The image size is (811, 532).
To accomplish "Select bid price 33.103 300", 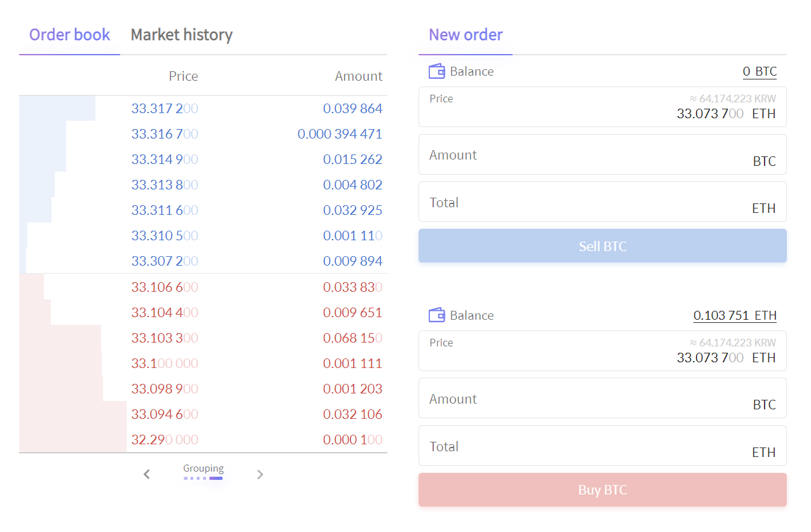I will (165, 338).
